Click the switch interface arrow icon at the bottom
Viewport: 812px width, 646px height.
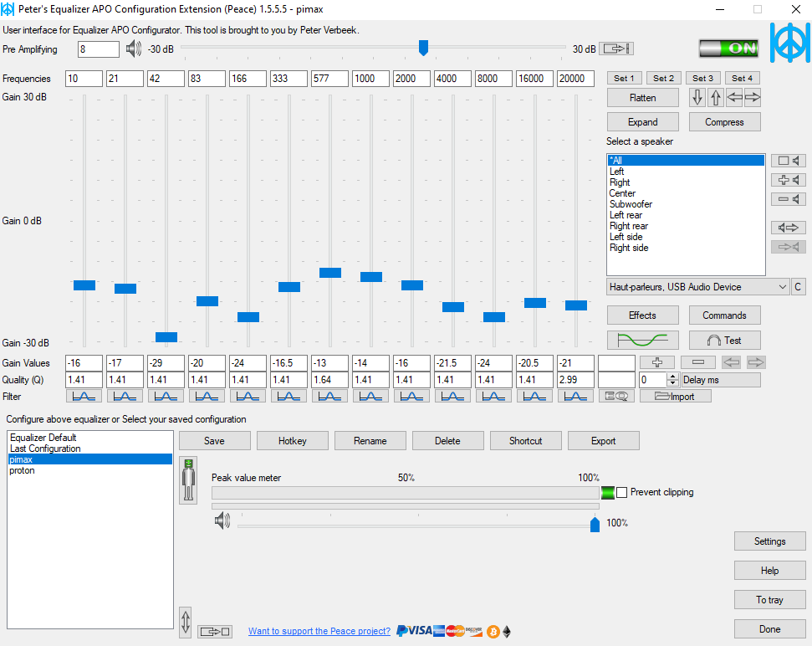[x=215, y=632]
